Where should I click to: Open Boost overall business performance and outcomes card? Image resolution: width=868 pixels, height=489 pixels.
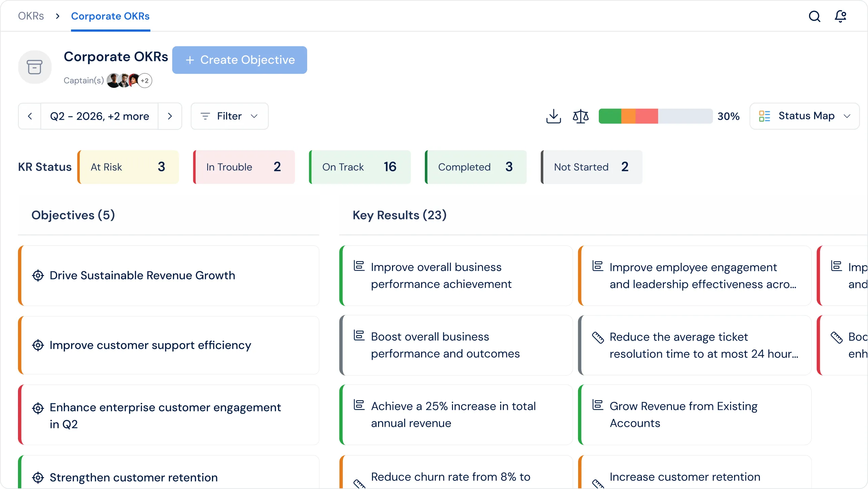456,345
